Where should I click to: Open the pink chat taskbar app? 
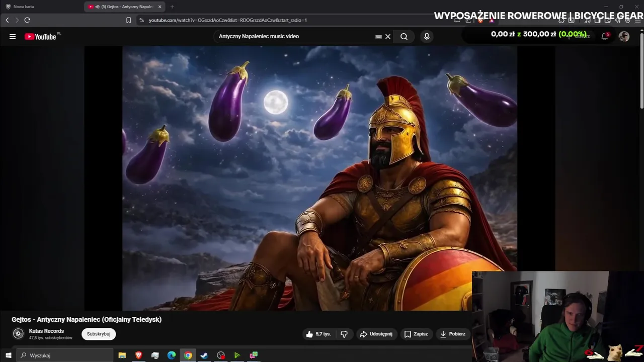point(254,355)
